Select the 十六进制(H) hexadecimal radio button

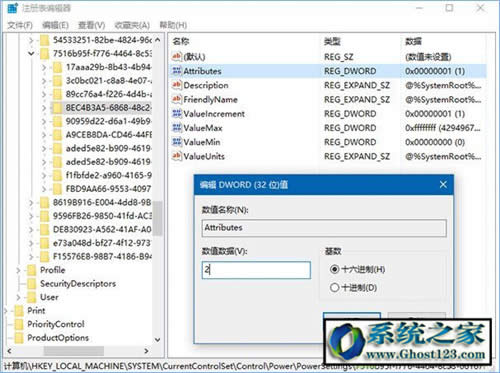(x=334, y=269)
